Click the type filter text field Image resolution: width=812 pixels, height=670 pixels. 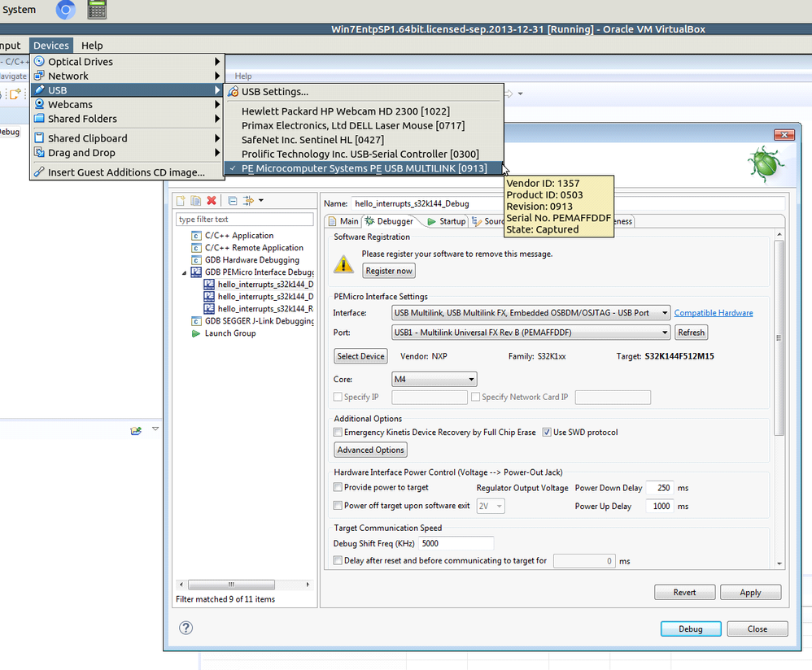click(x=244, y=220)
